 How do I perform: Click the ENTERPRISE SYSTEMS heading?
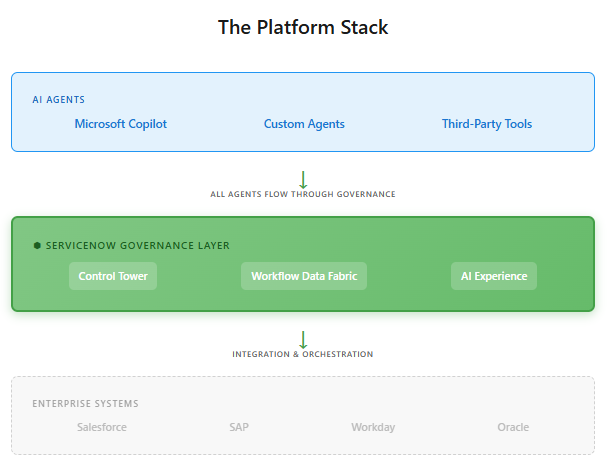click(x=85, y=404)
